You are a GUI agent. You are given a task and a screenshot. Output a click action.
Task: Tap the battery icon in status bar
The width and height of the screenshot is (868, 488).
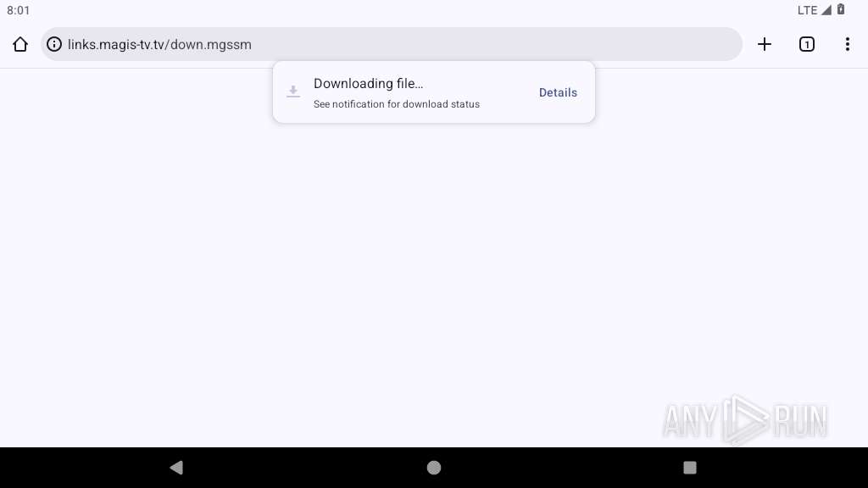tap(840, 9)
